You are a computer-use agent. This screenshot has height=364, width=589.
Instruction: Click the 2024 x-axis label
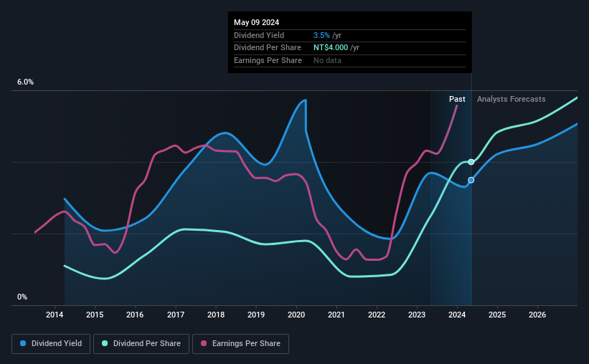point(457,315)
